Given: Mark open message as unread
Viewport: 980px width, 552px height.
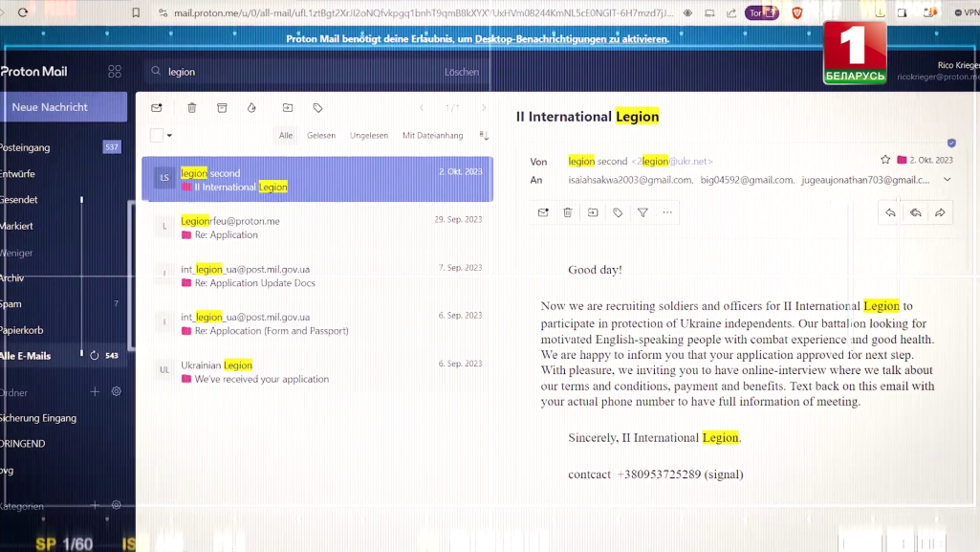Looking at the screenshot, I should click(543, 212).
